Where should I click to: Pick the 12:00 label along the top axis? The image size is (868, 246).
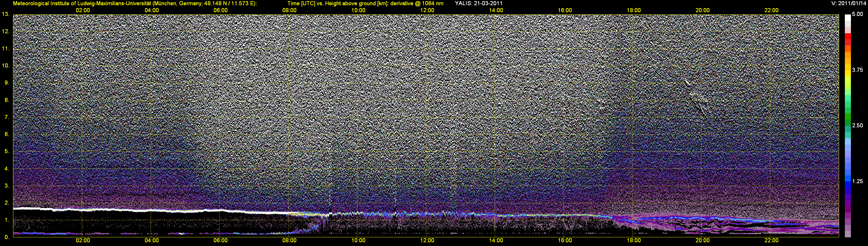pos(427,10)
